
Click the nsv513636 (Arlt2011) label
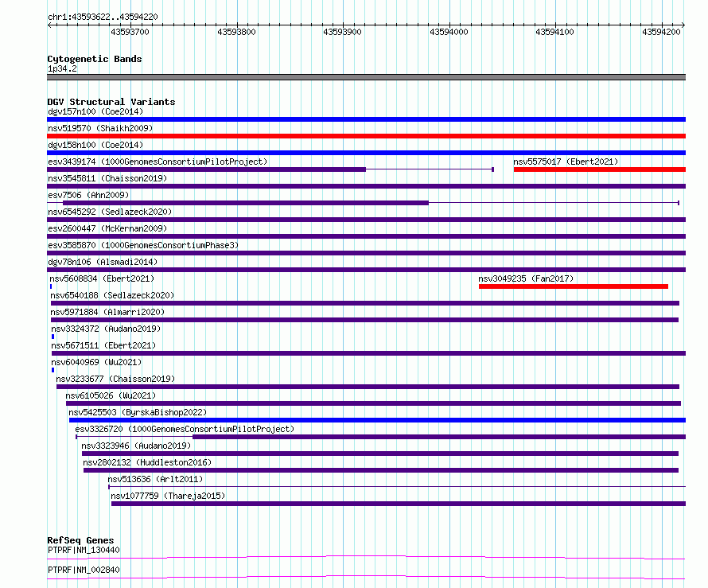point(155,479)
